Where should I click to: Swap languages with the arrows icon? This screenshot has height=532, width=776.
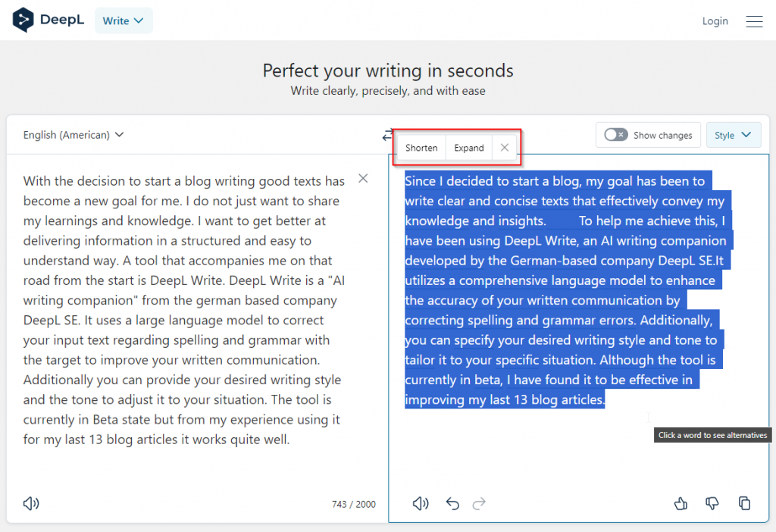click(387, 136)
